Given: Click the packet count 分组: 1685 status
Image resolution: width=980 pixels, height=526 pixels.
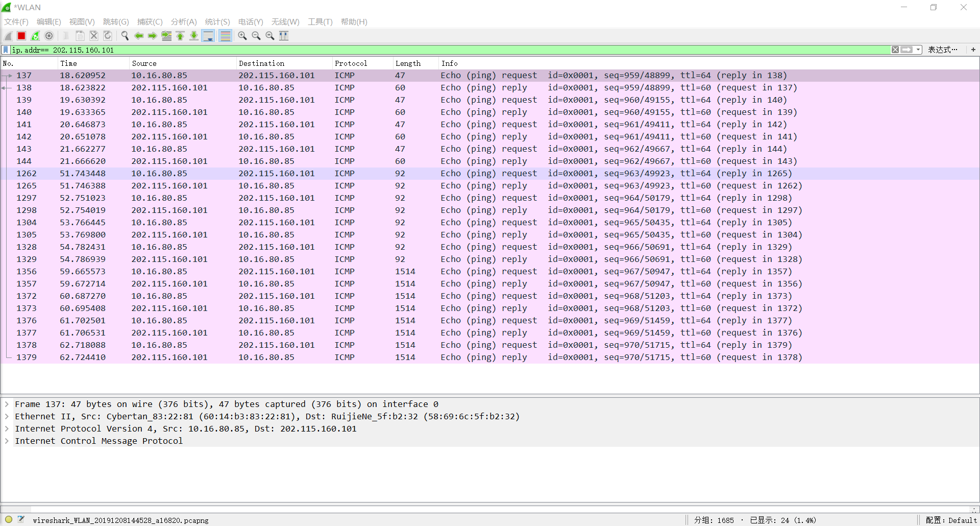Looking at the screenshot, I should point(714,520).
